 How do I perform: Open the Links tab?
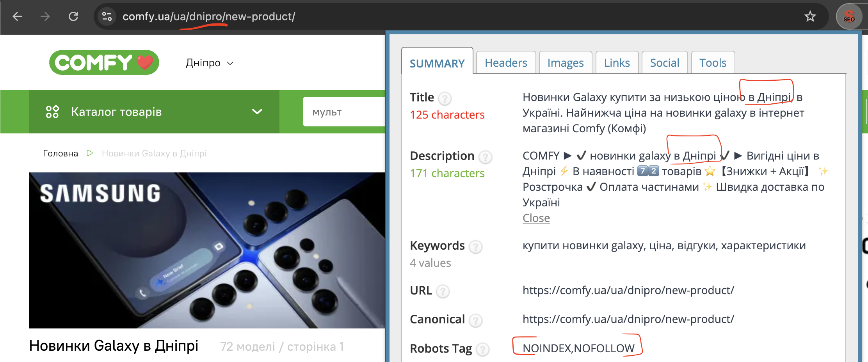click(x=617, y=63)
